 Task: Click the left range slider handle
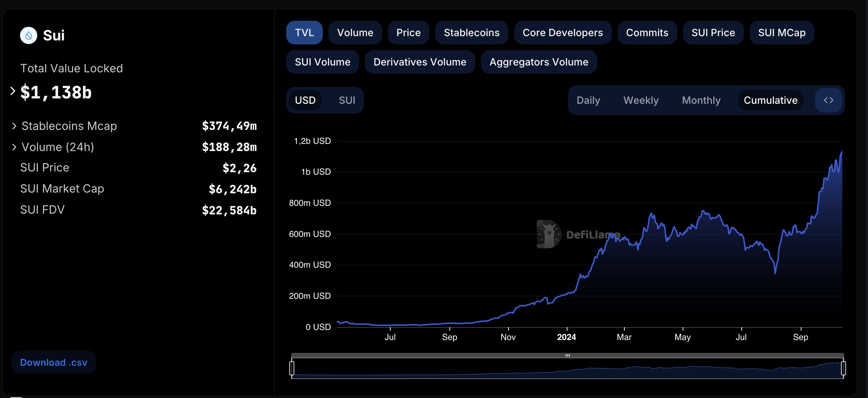pyautogui.click(x=292, y=368)
